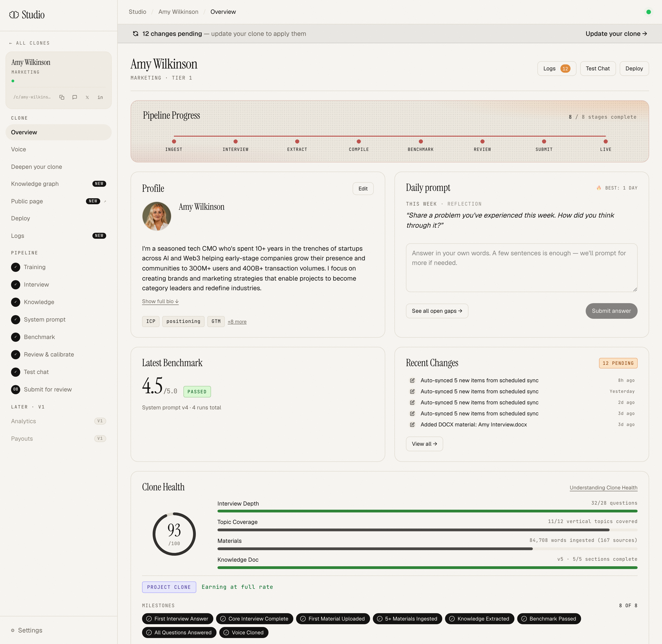Open Understanding Clone Health link
662x644 pixels.
click(603, 488)
